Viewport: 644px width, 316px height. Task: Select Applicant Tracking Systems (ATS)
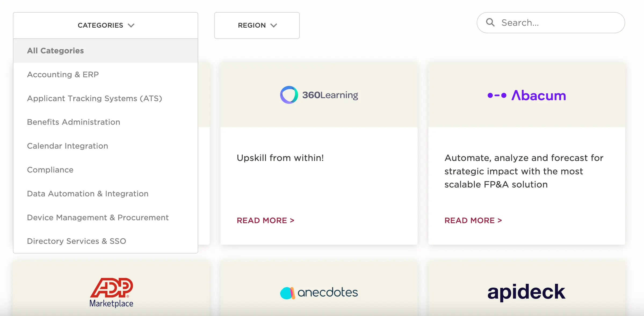pos(106,98)
